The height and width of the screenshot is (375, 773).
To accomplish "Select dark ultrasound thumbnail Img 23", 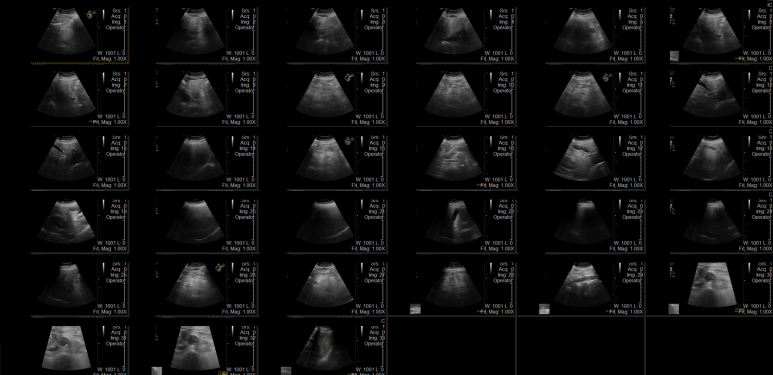I will coord(583,221).
